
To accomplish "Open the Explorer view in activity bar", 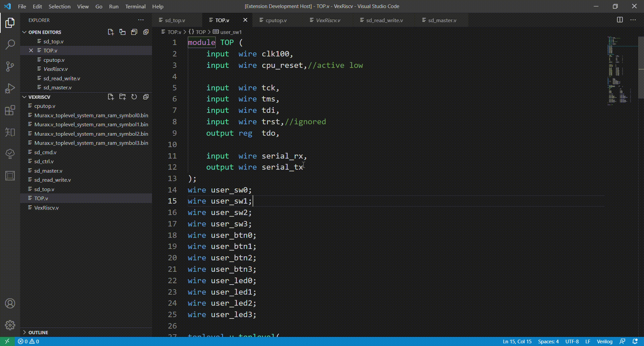I will point(10,23).
